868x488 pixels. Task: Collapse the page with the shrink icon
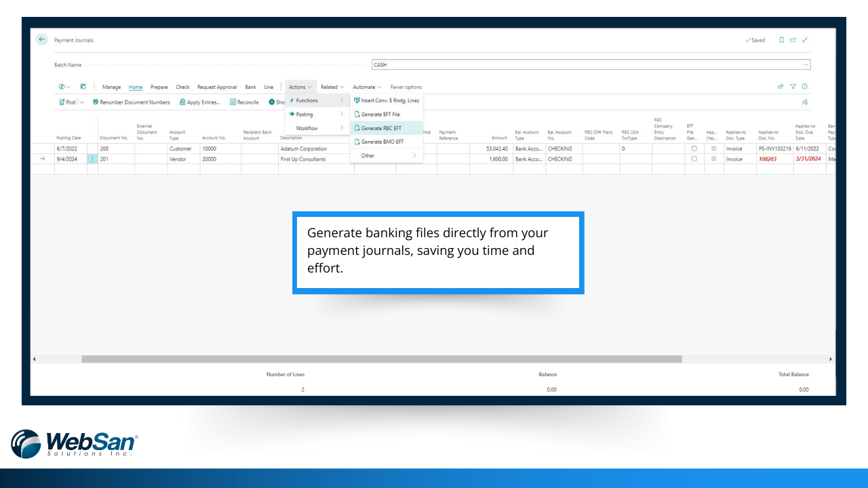[805, 40]
